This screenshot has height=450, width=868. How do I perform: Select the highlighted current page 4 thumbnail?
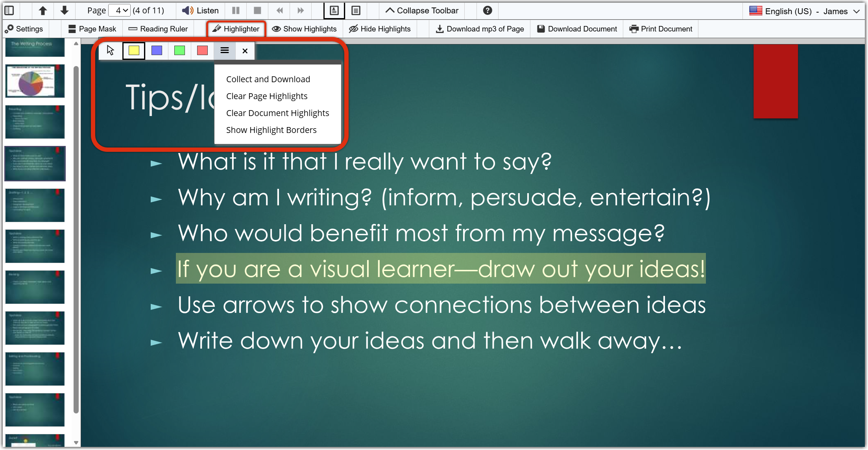tap(35, 164)
